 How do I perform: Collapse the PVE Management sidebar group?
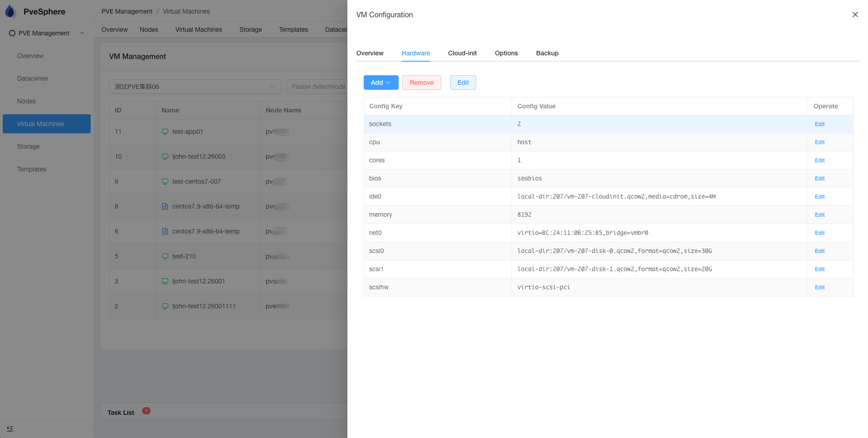[x=82, y=33]
